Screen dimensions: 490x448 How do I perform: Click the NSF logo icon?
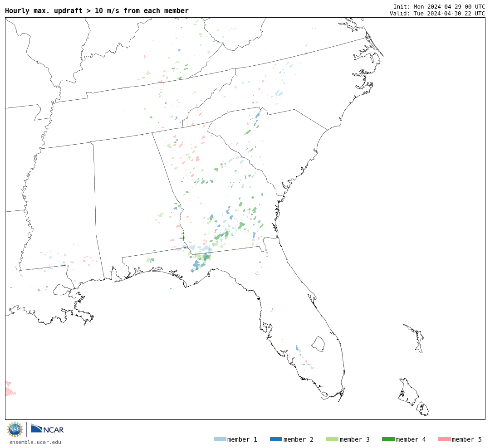pyautogui.click(x=15, y=429)
